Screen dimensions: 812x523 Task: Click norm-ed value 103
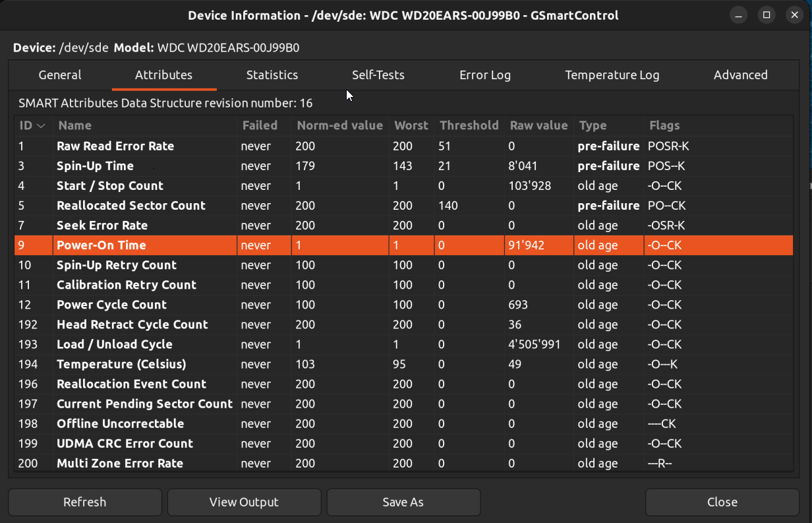(305, 364)
